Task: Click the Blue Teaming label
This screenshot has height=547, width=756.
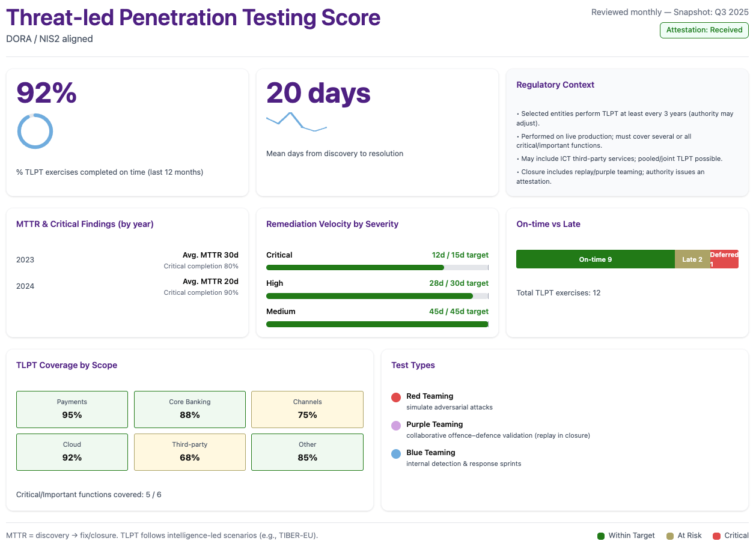Action: pos(431,453)
